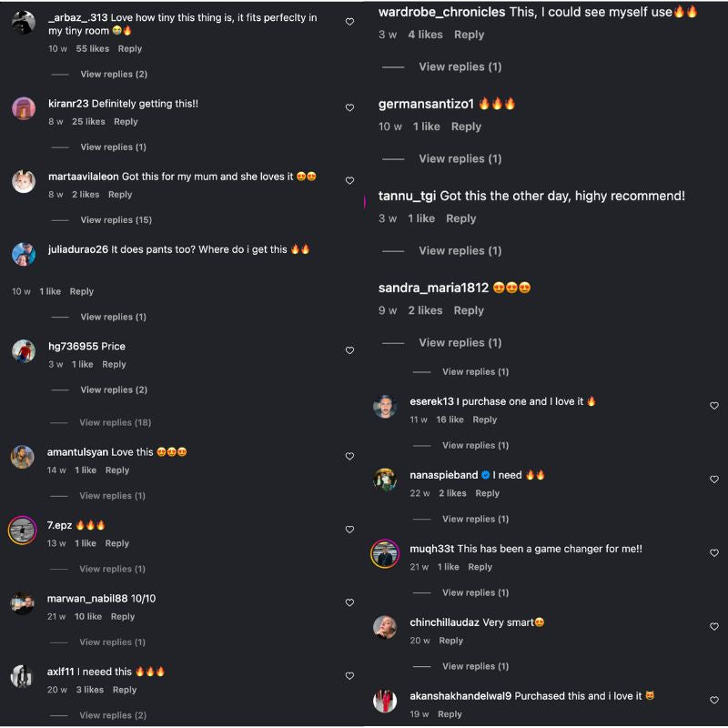Click heart icon on kiranr23's comment
Screen dimensions: 728x728
click(x=349, y=107)
